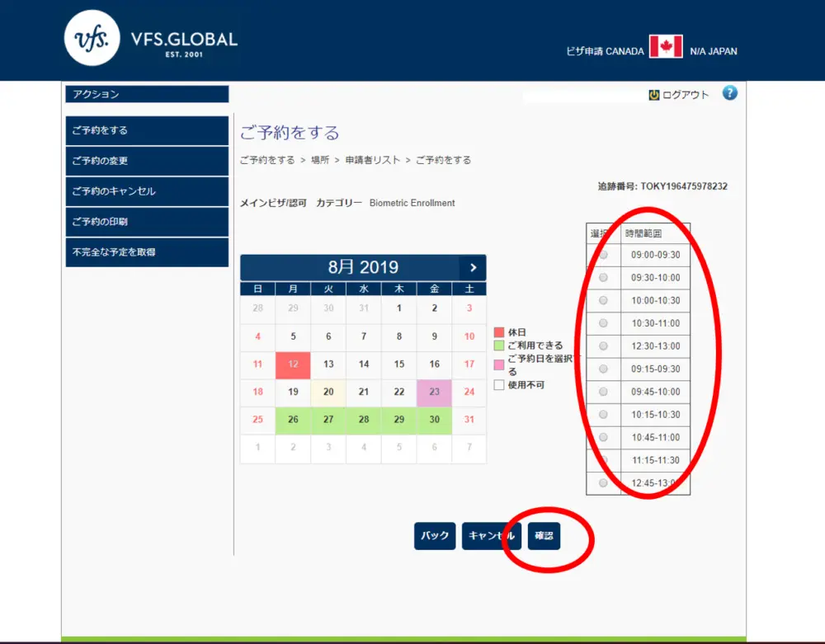Choose the 12:30-13:00 time slot radio button
The image size is (825, 644).
[x=603, y=346]
